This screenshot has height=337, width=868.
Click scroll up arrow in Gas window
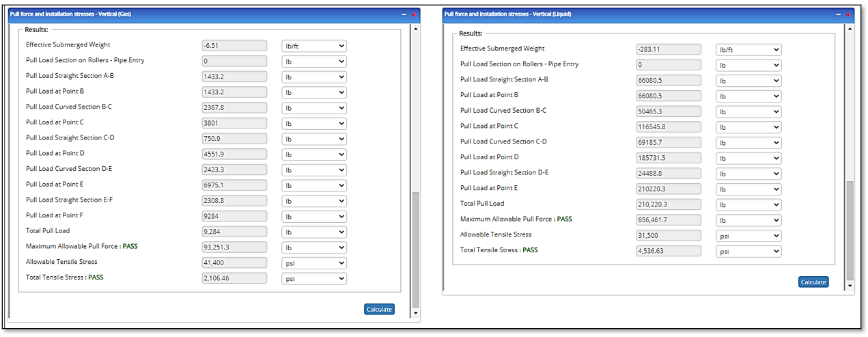415,29
